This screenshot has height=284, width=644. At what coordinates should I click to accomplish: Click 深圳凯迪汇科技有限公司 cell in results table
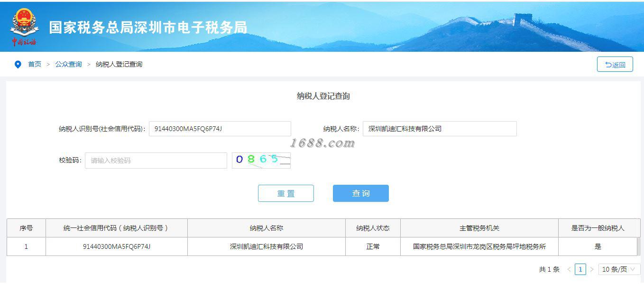click(x=267, y=246)
